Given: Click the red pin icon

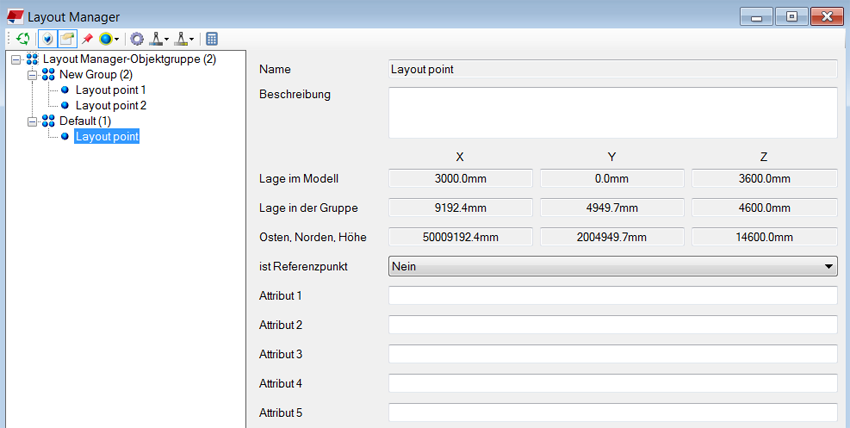Looking at the screenshot, I should coord(87,39).
